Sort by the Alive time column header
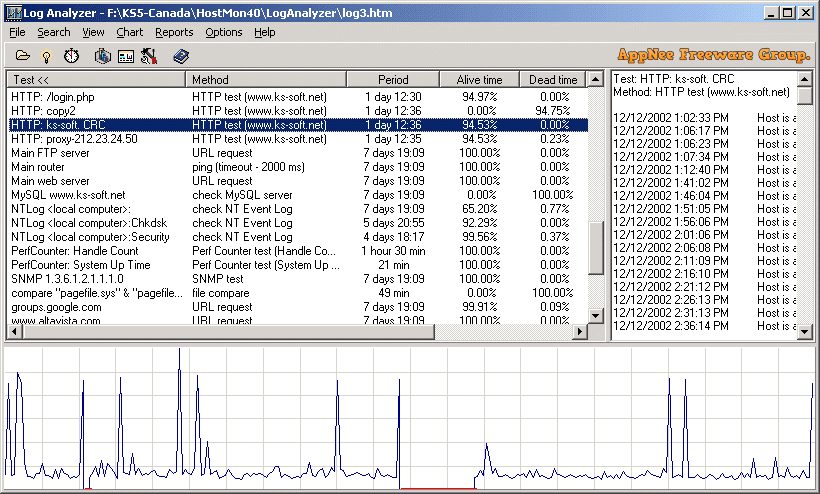820x494 pixels. point(479,79)
